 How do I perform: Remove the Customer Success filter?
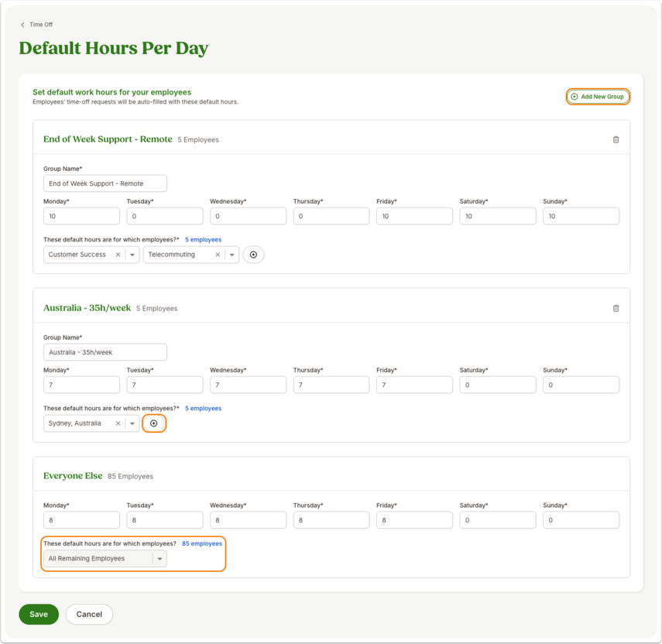click(x=118, y=255)
